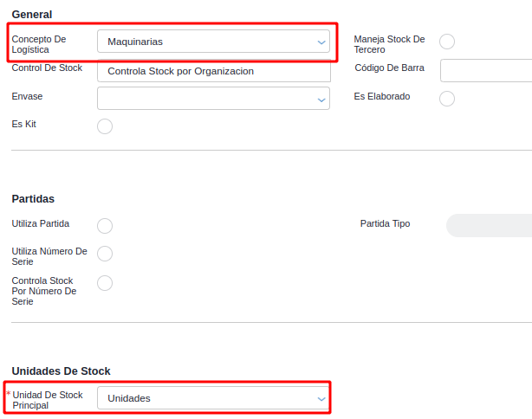Click the Controla Stock por Organizacion field
532x419 pixels.
pyautogui.click(x=213, y=71)
